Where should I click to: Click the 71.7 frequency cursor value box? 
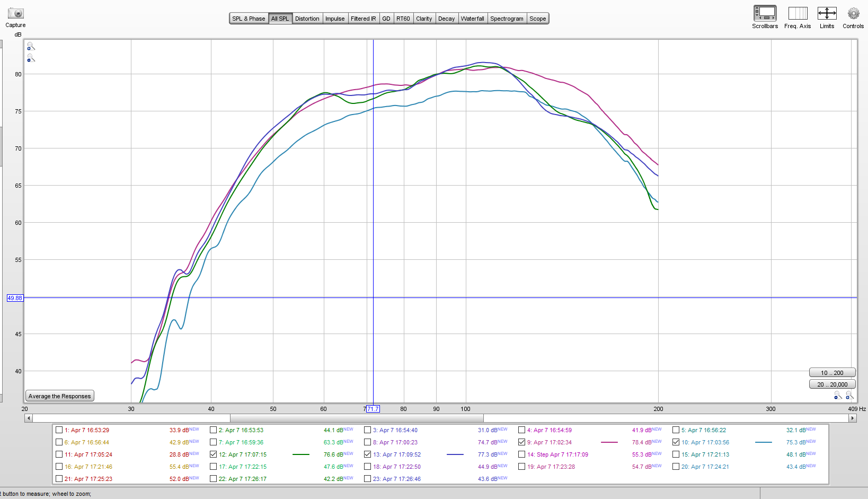coord(373,409)
